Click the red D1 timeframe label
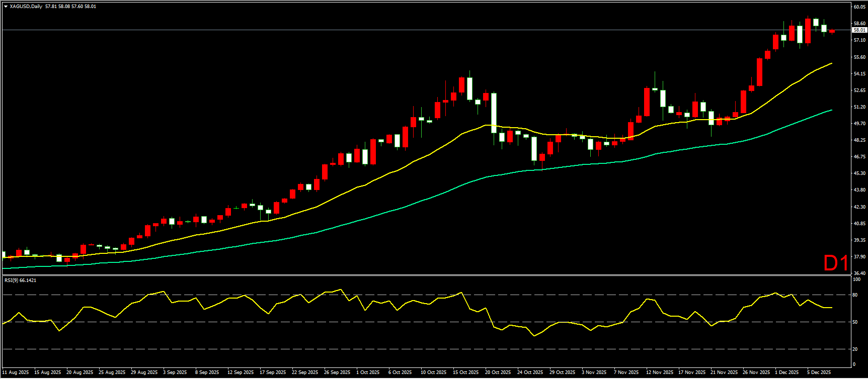 tap(836, 263)
